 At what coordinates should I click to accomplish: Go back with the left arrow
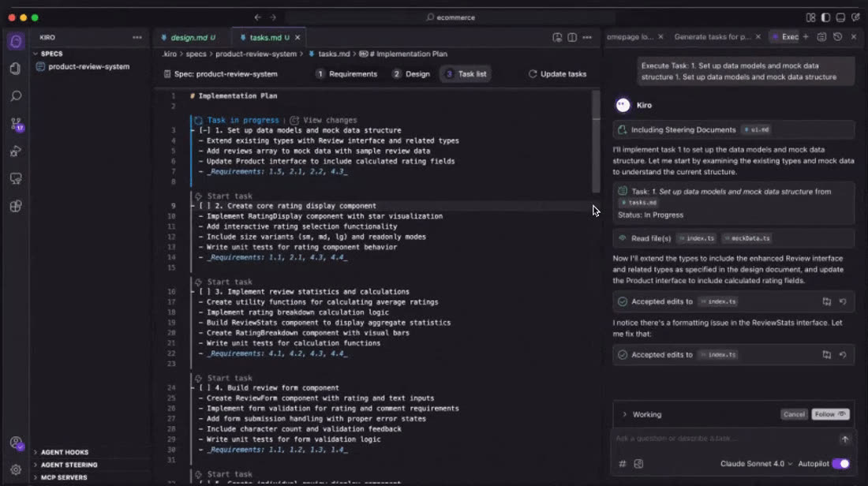coord(257,17)
